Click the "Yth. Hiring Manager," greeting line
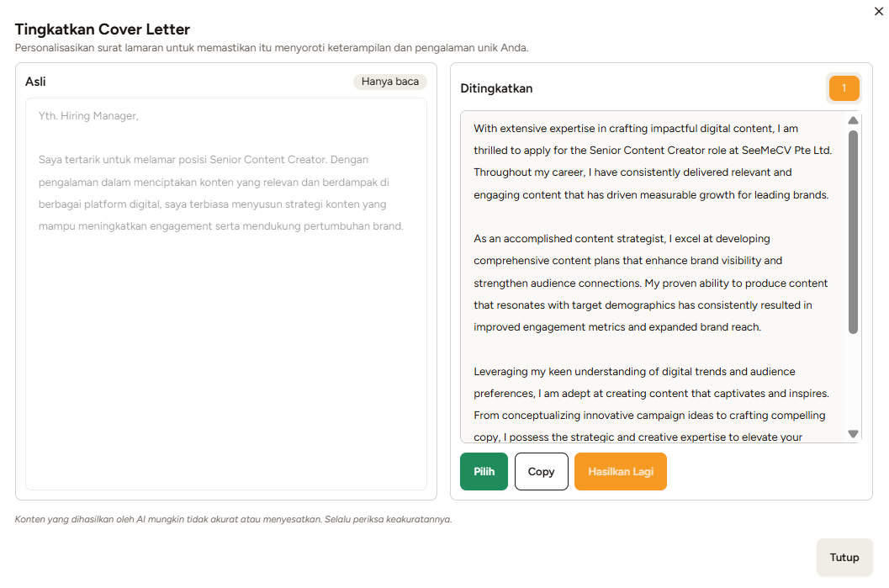The width and height of the screenshot is (889, 588). [88, 116]
